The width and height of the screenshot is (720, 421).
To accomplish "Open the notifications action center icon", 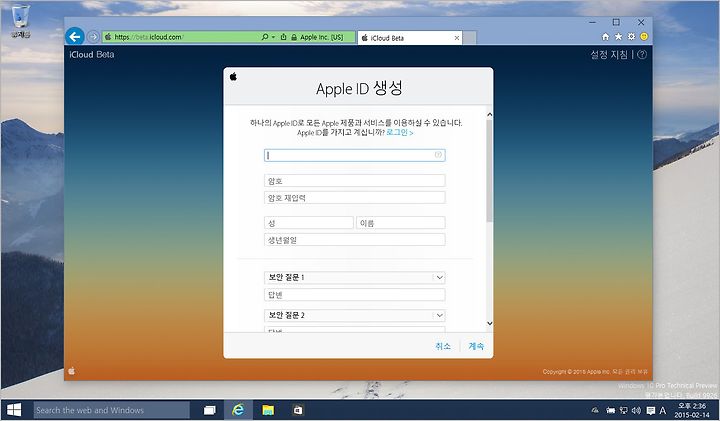I will tap(650, 410).
